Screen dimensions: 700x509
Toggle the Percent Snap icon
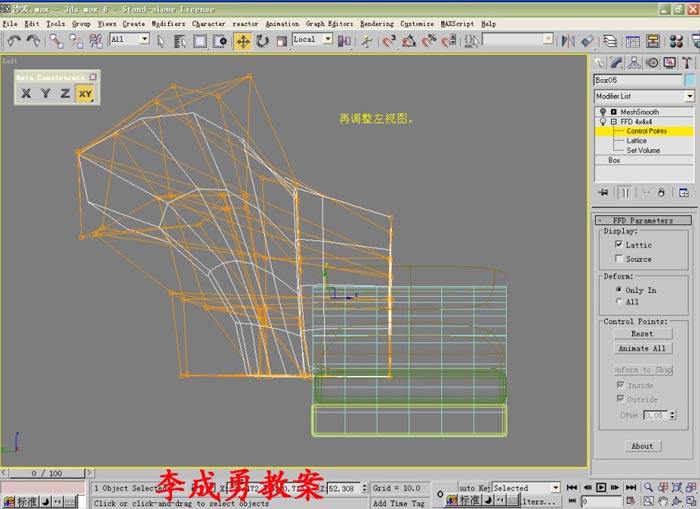coord(429,41)
